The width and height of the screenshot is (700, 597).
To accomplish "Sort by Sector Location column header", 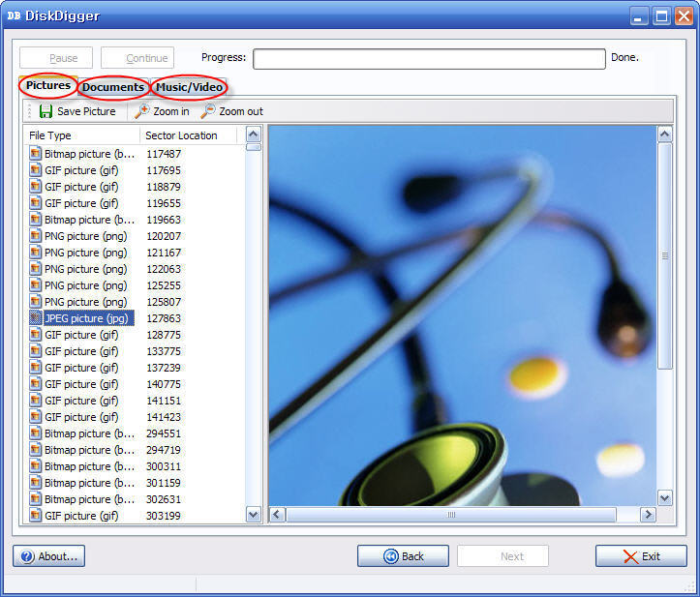I will point(188,135).
